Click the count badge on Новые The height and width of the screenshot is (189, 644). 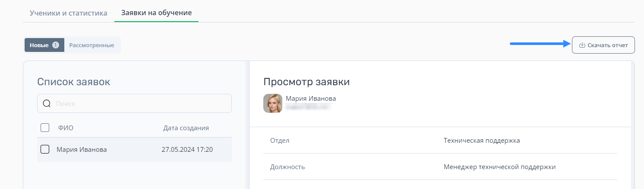click(x=55, y=45)
